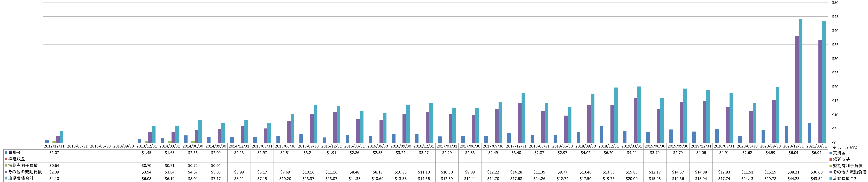Click the $10.16 cell under 2015/09/30
This screenshot has width=868, height=182.
pyautogui.click(x=308, y=172)
